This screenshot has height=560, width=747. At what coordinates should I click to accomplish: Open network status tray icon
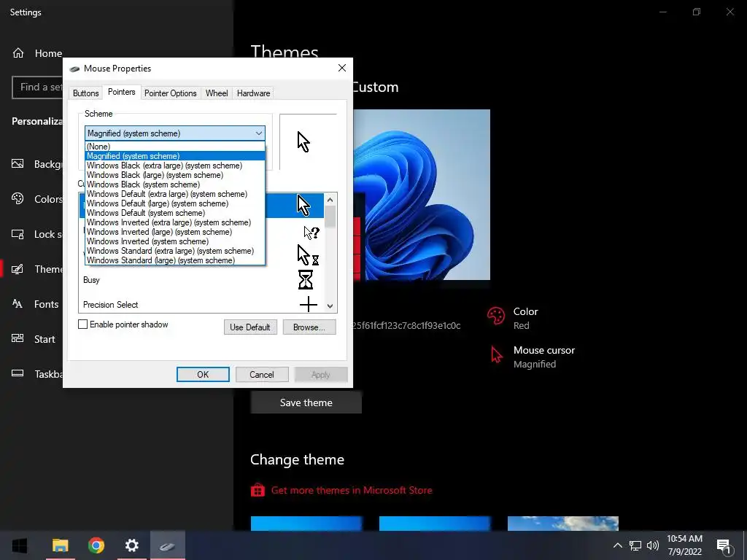[x=635, y=545]
